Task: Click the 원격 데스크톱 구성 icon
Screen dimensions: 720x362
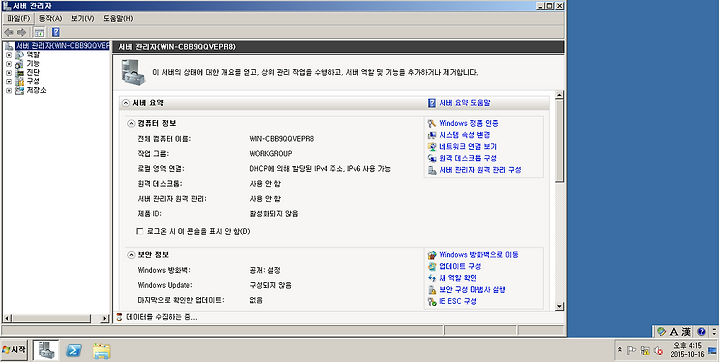Action: [432, 158]
